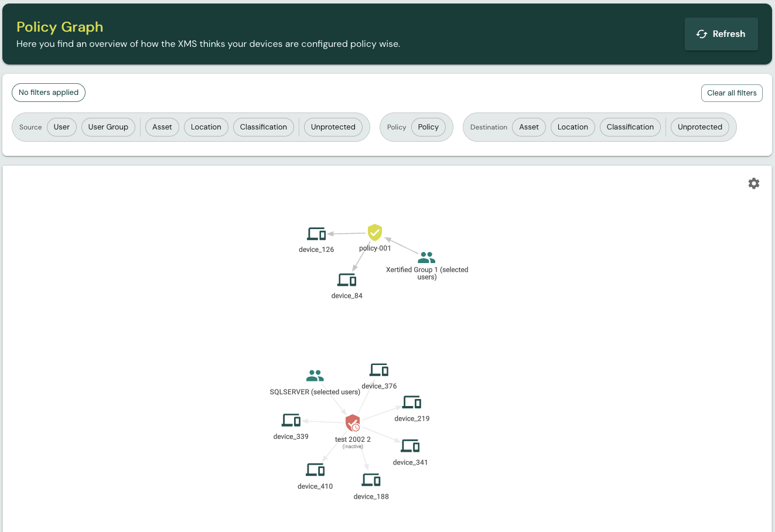Enable the Source Location filter
Screen dimensions: 775x532
pyautogui.click(x=206, y=127)
